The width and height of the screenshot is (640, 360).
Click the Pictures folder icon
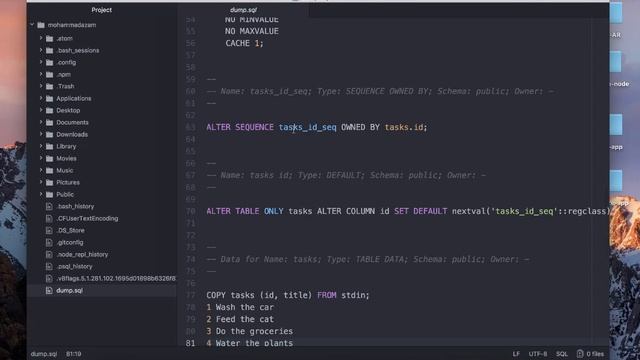(x=49, y=182)
